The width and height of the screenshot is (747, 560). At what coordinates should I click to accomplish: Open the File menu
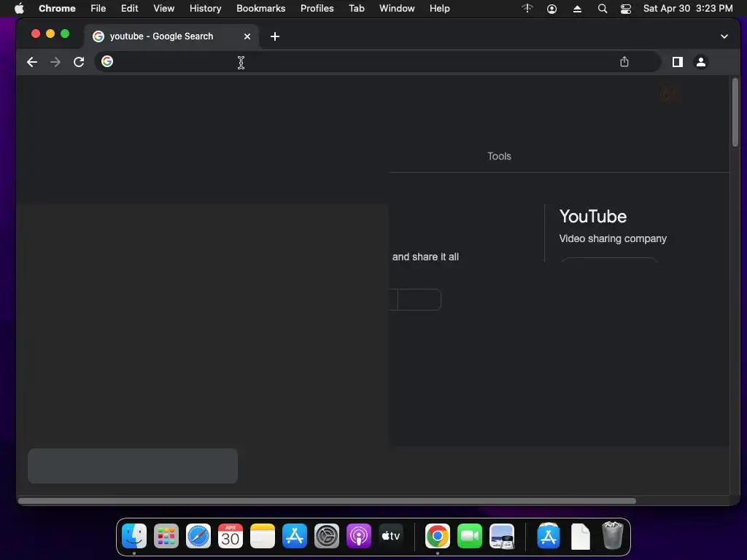98,8
